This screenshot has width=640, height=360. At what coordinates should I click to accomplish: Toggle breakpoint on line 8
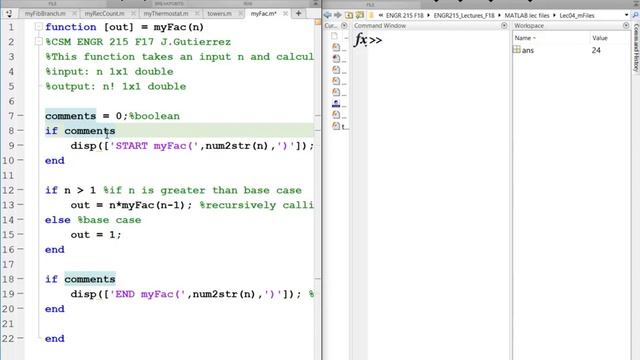[20, 131]
